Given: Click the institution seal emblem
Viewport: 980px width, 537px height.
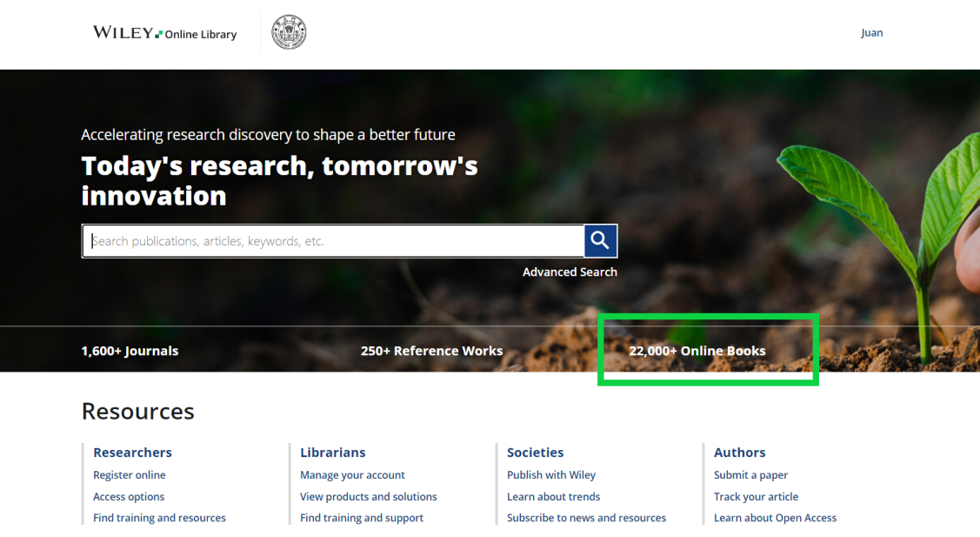Looking at the screenshot, I should (289, 33).
